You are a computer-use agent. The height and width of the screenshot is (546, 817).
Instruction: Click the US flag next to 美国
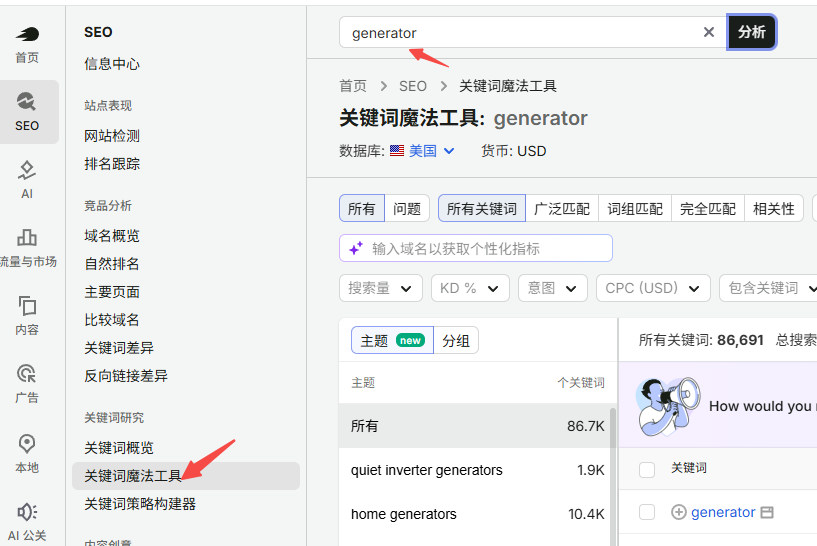click(397, 151)
